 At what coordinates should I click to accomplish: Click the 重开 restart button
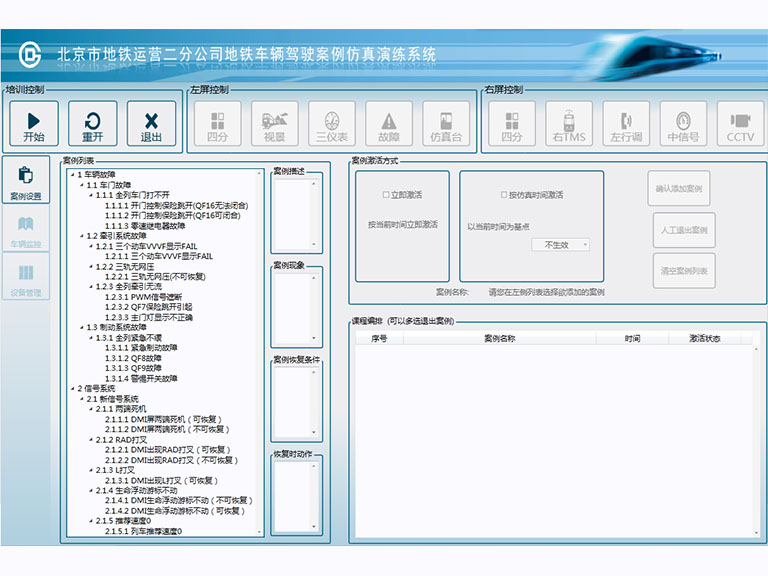click(93, 123)
